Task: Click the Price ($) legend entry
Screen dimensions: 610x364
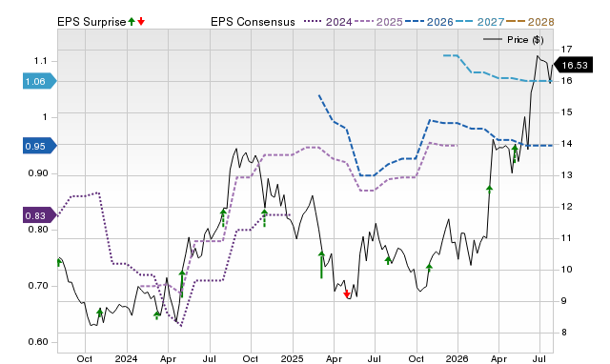Action: coord(513,40)
